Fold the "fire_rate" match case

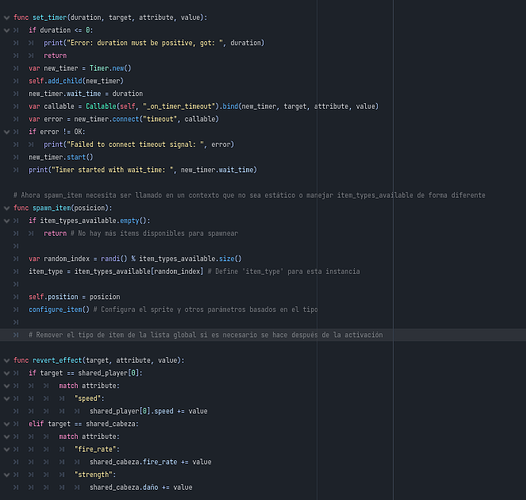coord(6,450)
